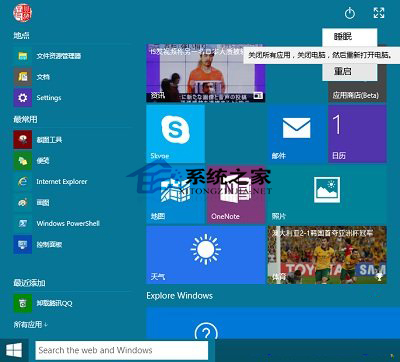Launch 截图工具 snipping tool icon
Screen dimensions: 400x362
(x=23, y=139)
